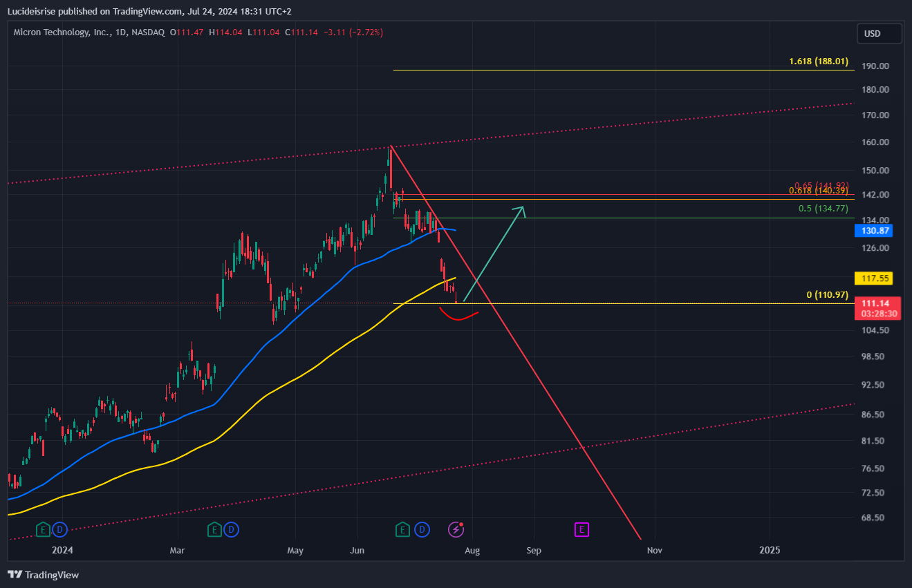Click the Nov label on the time axis

click(655, 551)
